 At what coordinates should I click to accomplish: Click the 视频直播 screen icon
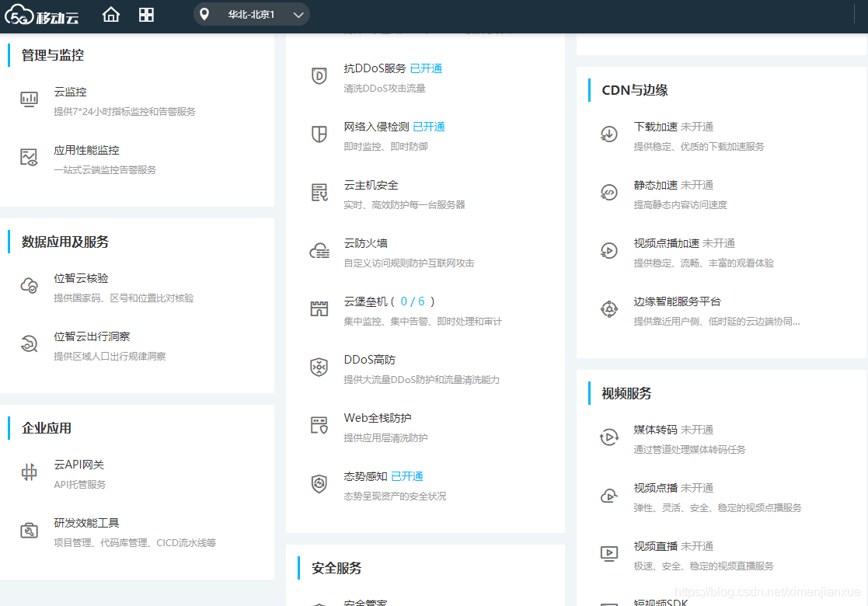tap(609, 553)
